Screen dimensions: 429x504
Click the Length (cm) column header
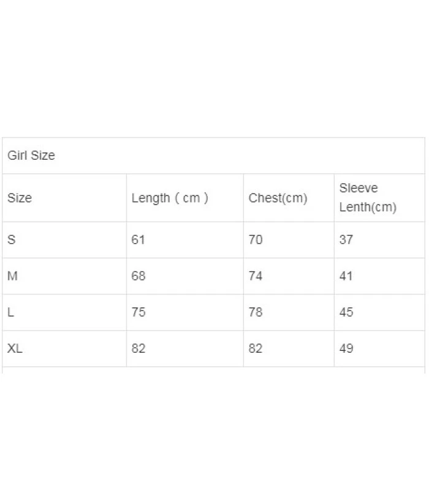(170, 198)
